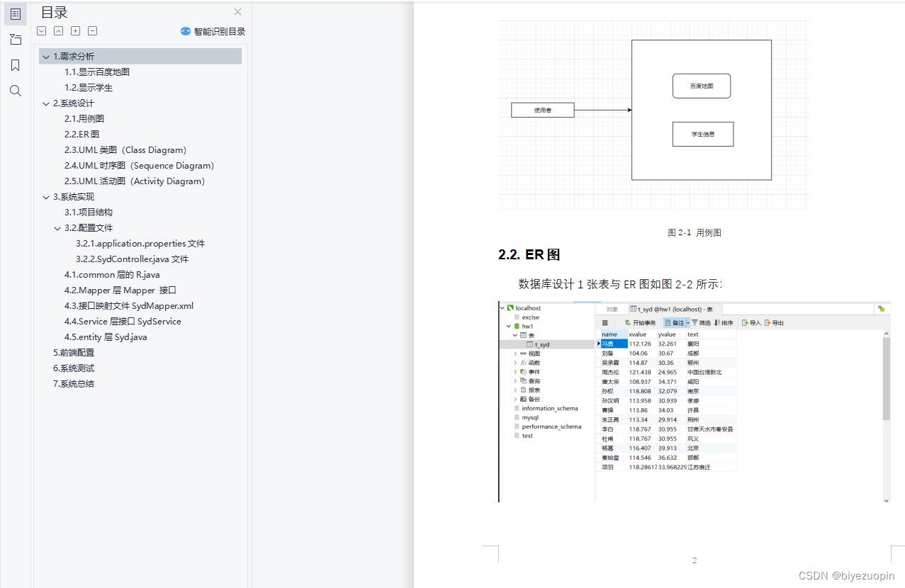Go to 4.2.Mapper 层 Mapper 接口

pyautogui.click(x=120, y=290)
